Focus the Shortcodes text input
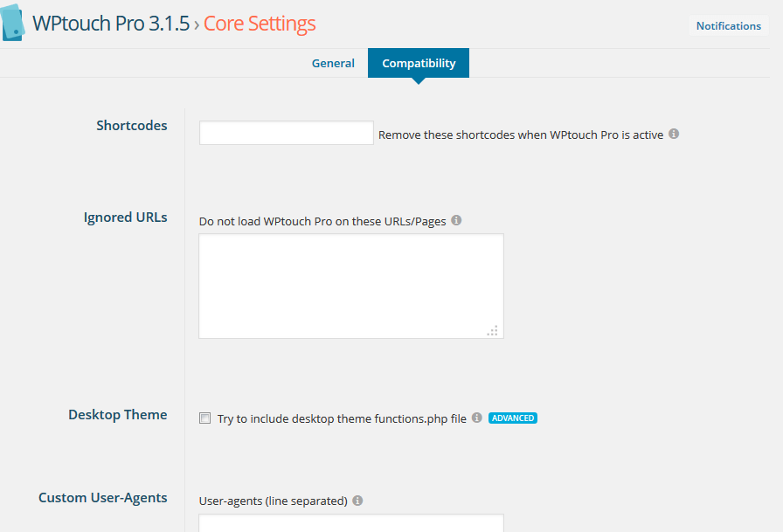 [286, 133]
